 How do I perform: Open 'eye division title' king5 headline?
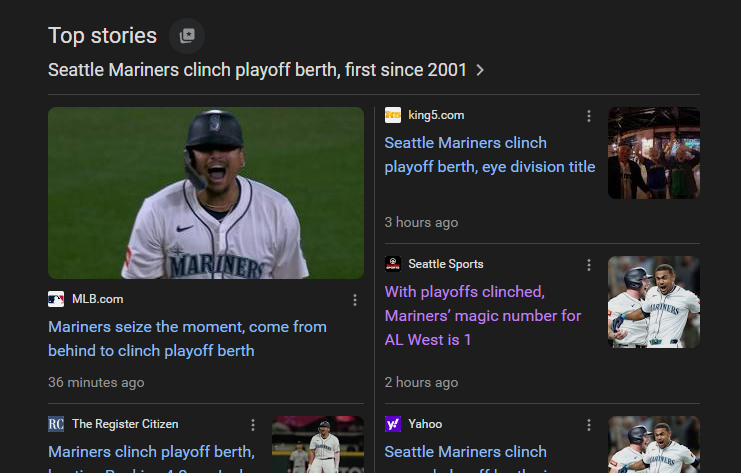489,155
